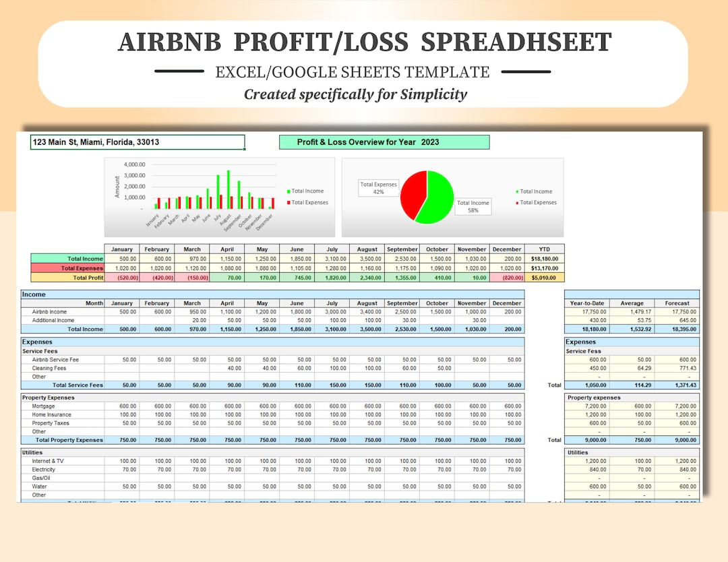Click the Profit & Loss Overview for Year 2023 banner
728x562 pixels.
384,142
